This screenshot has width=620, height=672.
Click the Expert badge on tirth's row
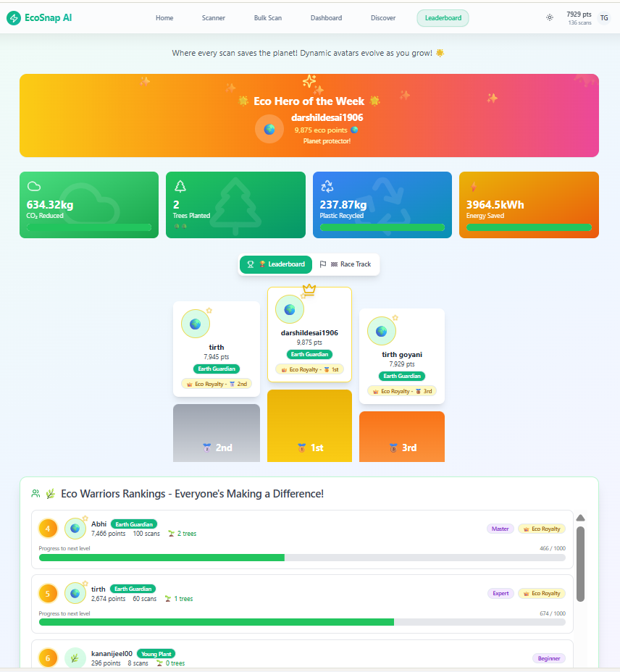click(500, 593)
